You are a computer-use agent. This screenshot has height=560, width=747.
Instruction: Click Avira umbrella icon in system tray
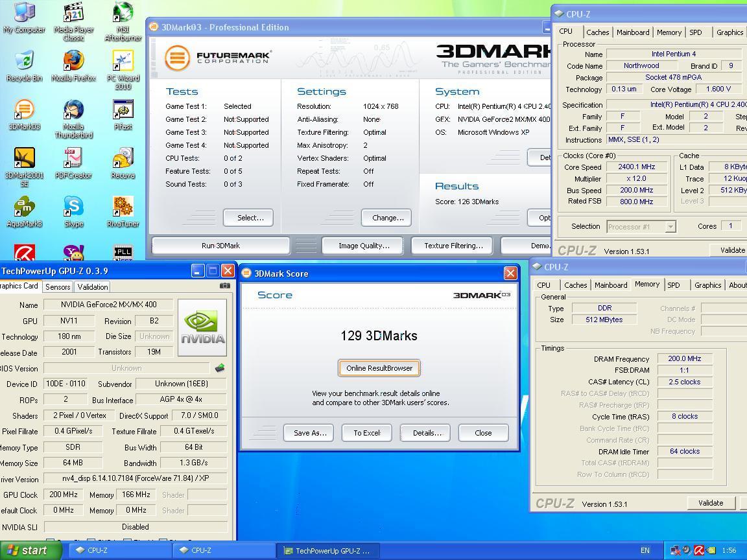coord(700,550)
